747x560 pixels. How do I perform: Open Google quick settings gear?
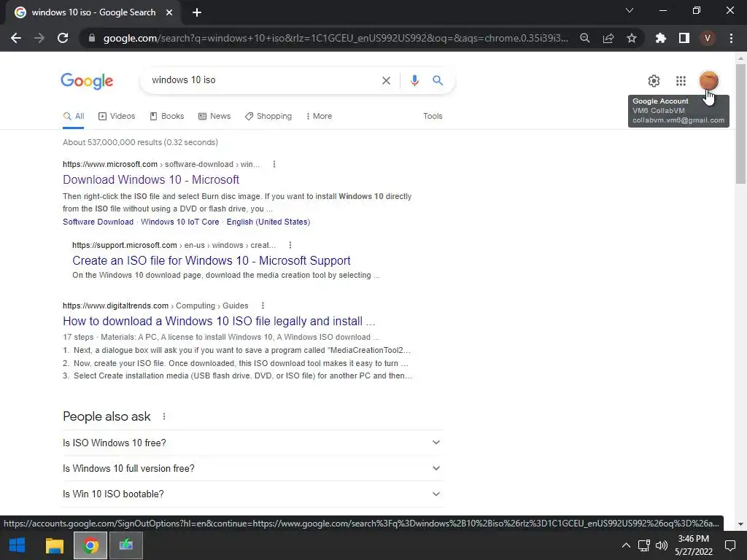(654, 81)
